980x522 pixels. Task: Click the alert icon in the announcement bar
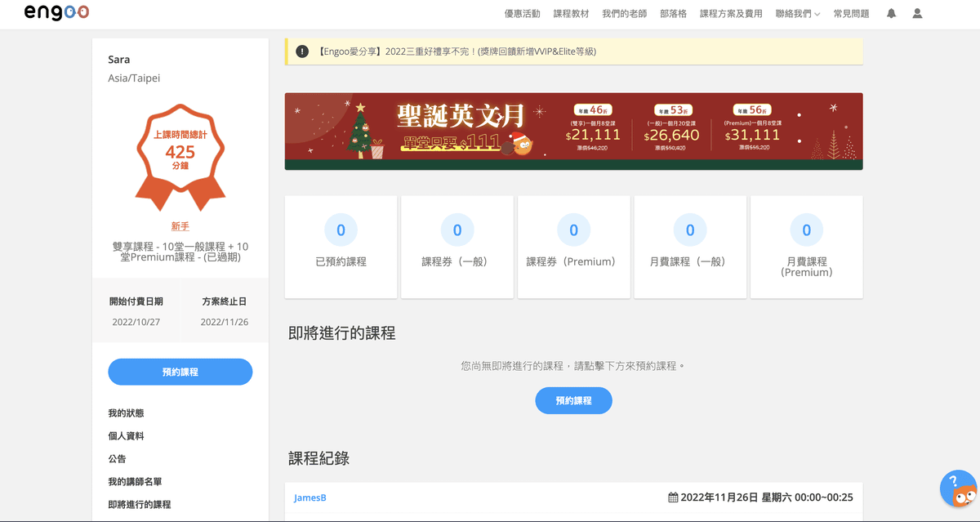(302, 51)
